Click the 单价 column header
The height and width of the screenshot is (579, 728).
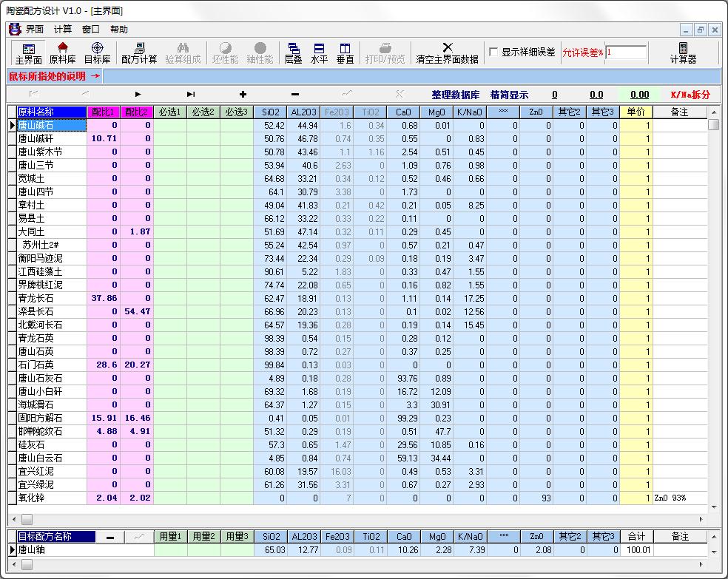coord(636,112)
